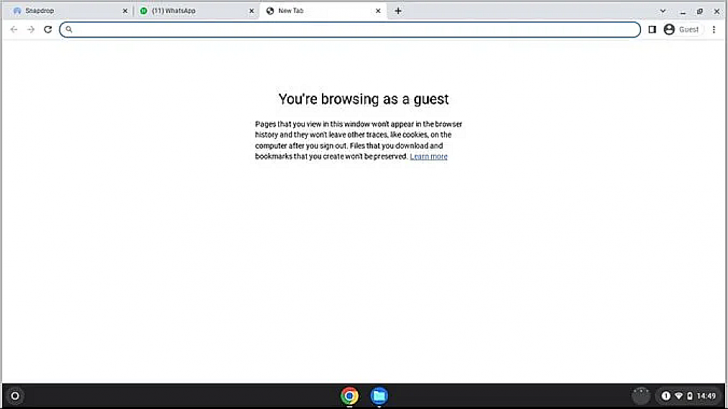Close the WhatsApp tab
This screenshot has height=409, width=728.
[x=252, y=11]
